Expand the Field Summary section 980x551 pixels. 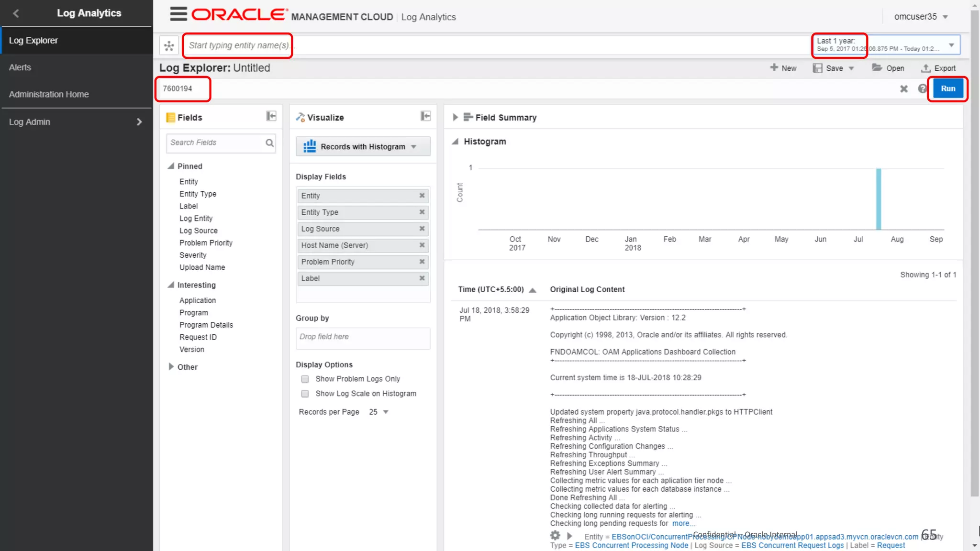pyautogui.click(x=455, y=117)
